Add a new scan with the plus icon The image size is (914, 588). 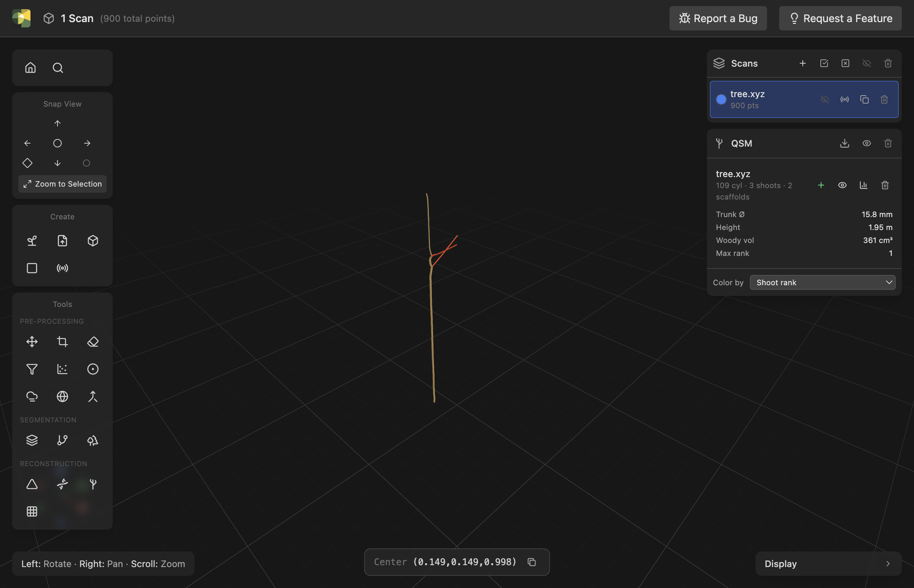click(x=803, y=63)
